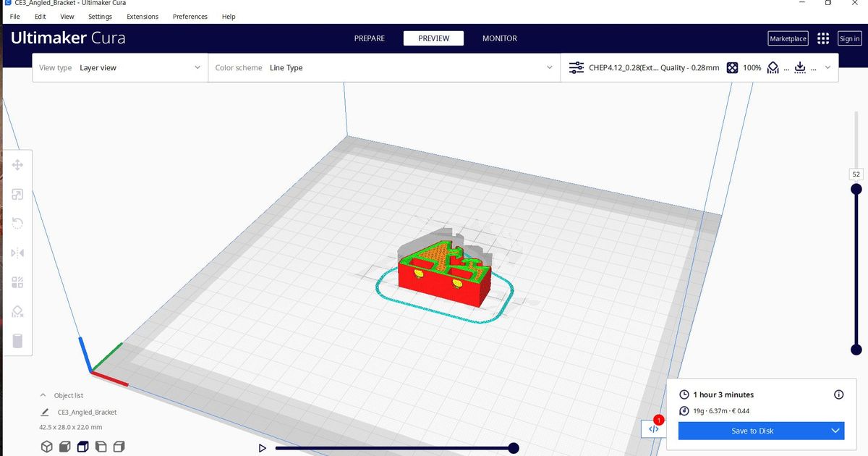Open the Save to Disk output options arrow
Image resolution: width=868 pixels, height=456 pixels.
(x=835, y=431)
